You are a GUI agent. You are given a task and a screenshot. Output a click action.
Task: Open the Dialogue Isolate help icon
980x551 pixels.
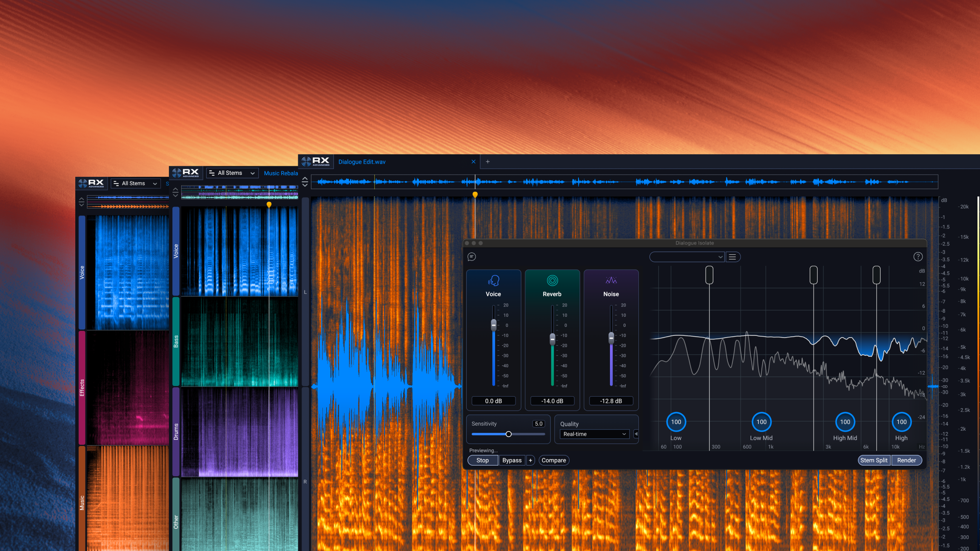918,257
